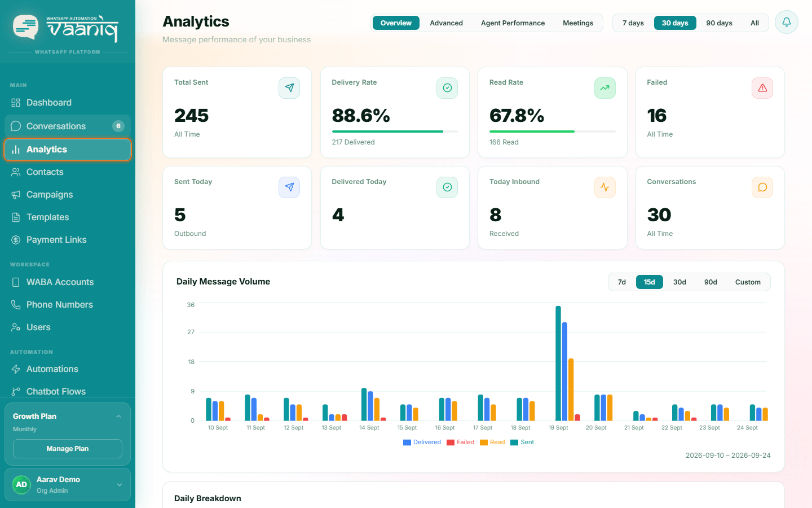Click the Vaaniq chat logo icon
Image resolution: width=812 pixels, height=508 pixels.
(26, 27)
